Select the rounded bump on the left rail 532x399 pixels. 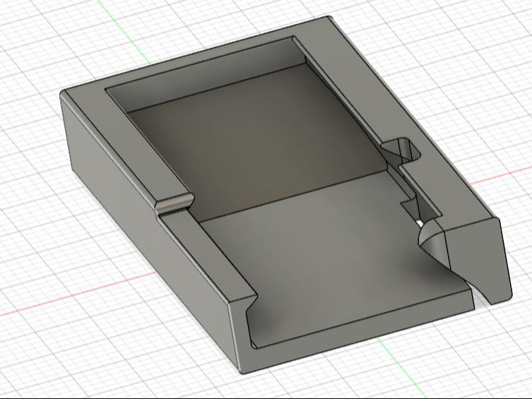click(x=174, y=203)
